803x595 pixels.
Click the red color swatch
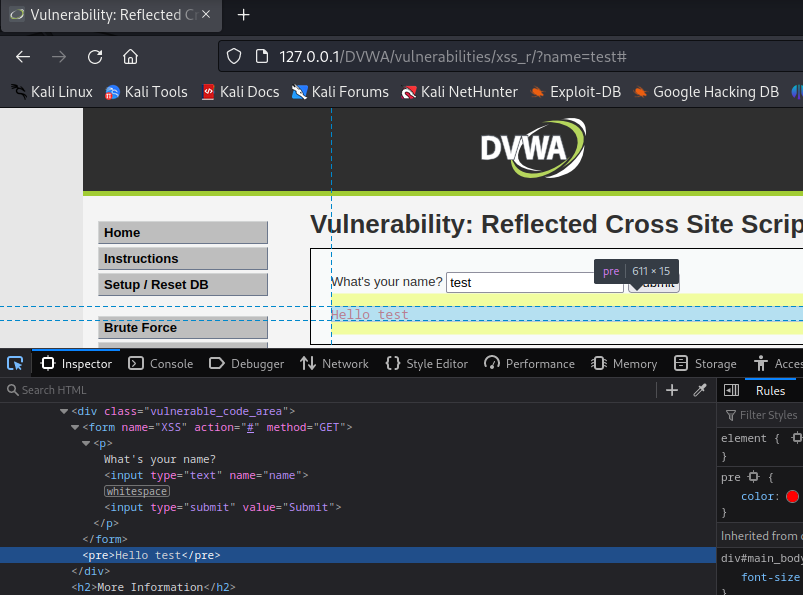coord(792,496)
